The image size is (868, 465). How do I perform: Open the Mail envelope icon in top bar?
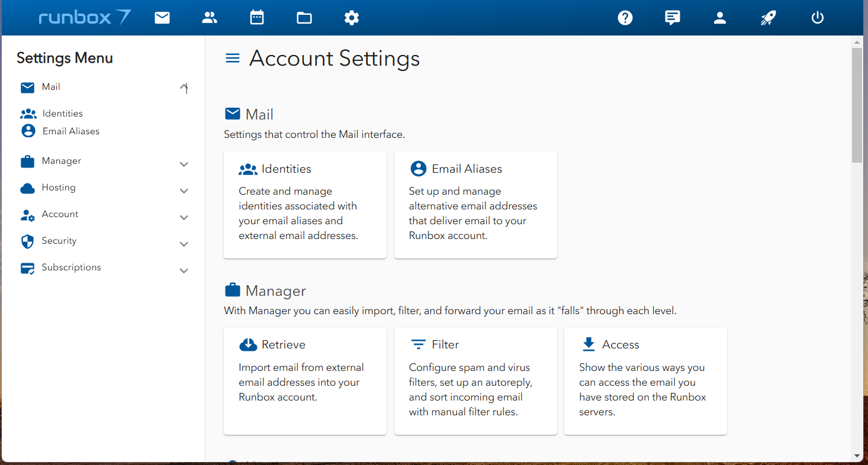click(x=162, y=18)
